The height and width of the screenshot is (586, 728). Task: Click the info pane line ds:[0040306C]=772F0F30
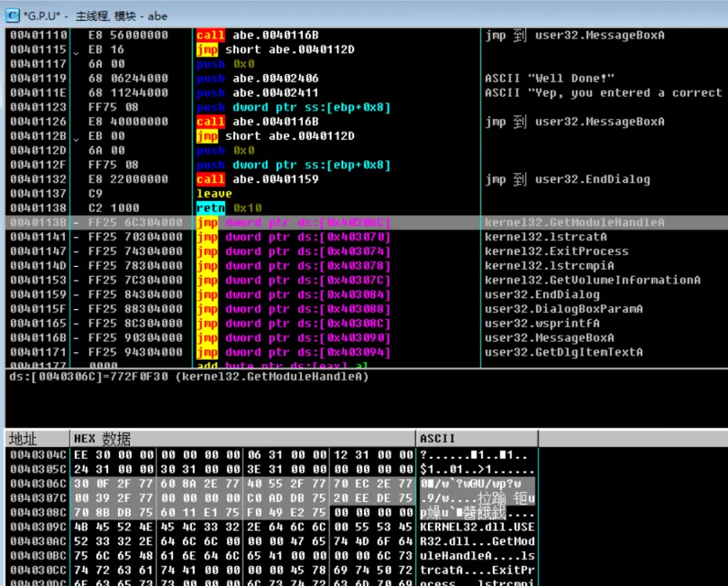(189, 377)
